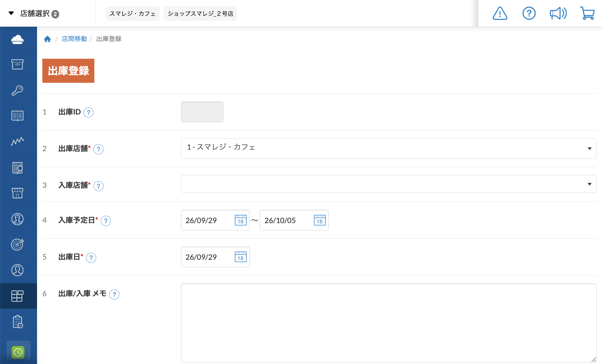Expand the 店舗選択 store selector
Viewport: 602px width, 364px height.
[x=34, y=14]
